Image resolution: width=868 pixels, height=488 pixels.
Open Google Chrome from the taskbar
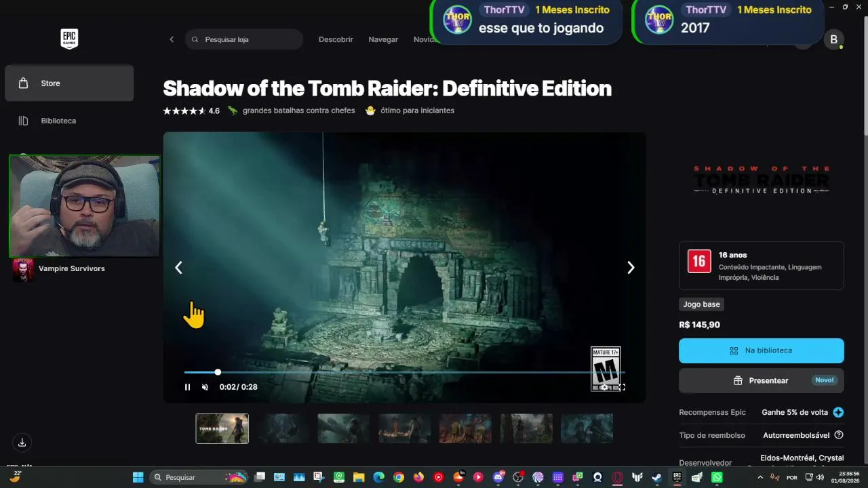tap(399, 477)
